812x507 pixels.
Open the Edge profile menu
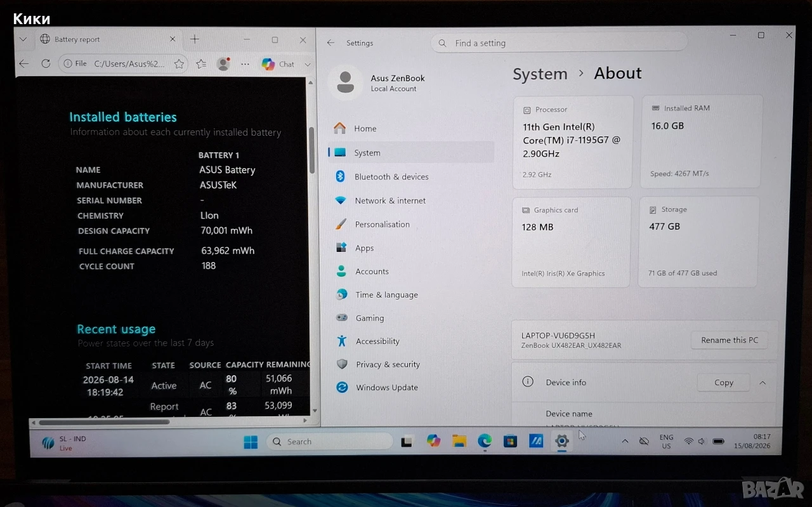[223, 64]
